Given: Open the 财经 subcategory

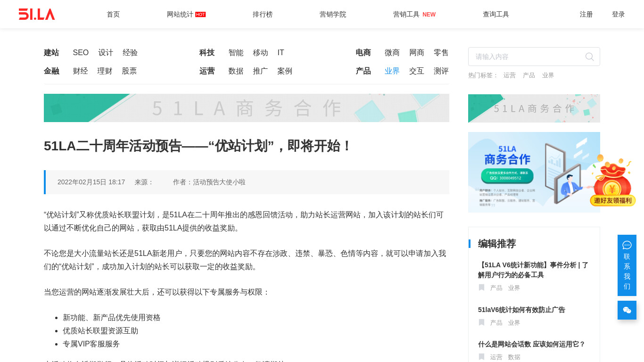Looking at the screenshot, I should pyautogui.click(x=81, y=71).
